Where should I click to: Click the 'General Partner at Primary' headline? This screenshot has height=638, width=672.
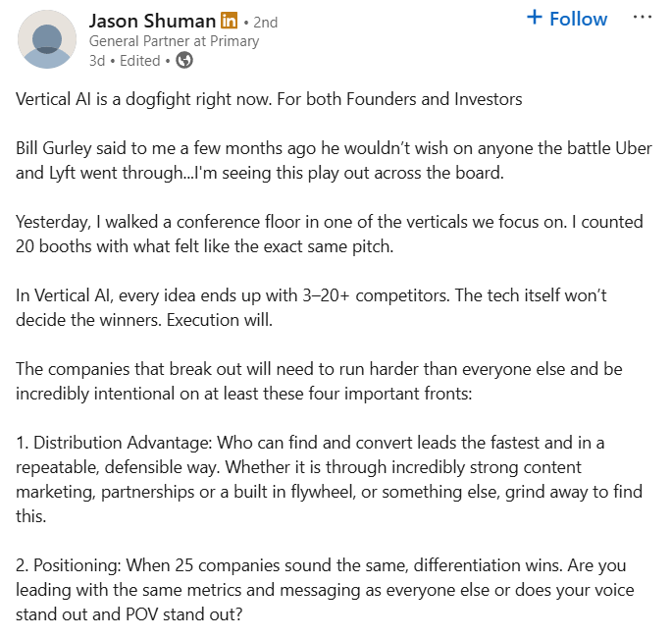pos(174,41)
